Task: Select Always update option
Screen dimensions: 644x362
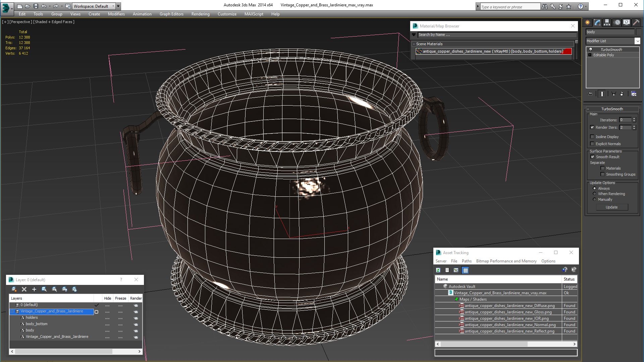Action: [x=594, y=188]
